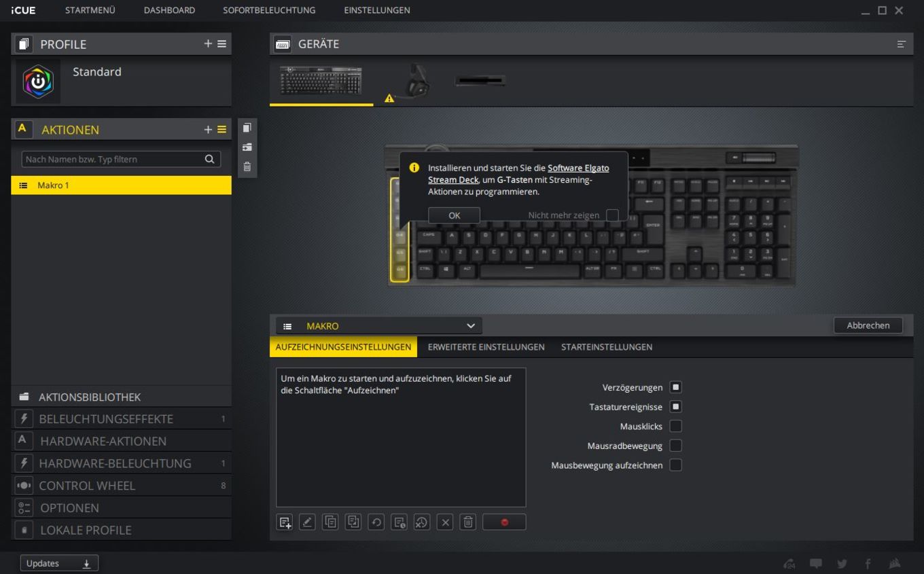
Task: Expand the Control Wheel section
Action: (x=121, y=486)
